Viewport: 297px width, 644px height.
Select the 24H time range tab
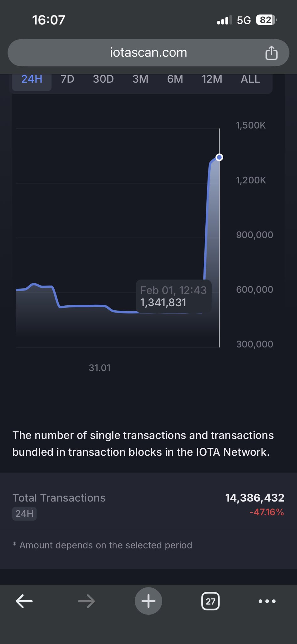point(32,79)
